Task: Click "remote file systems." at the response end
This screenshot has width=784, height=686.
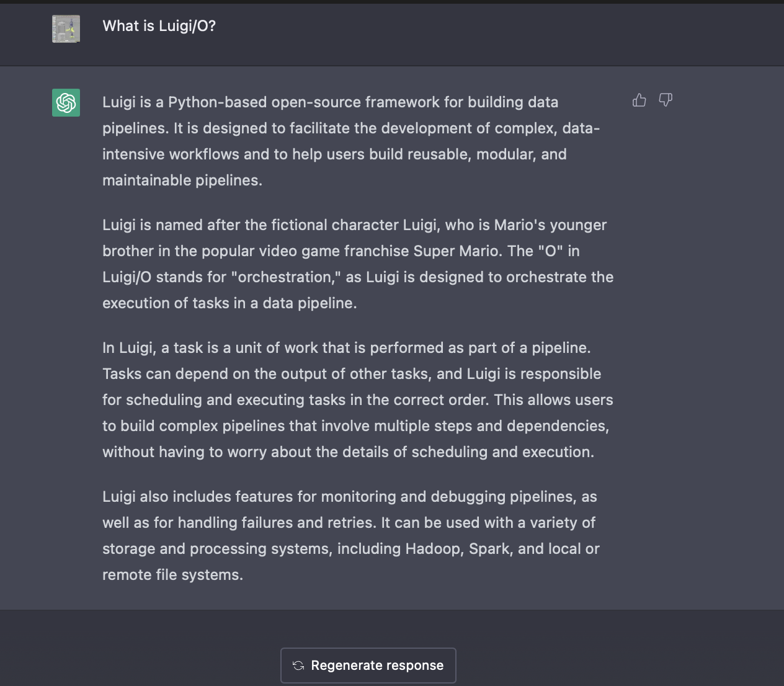Action: pos(172,575)
